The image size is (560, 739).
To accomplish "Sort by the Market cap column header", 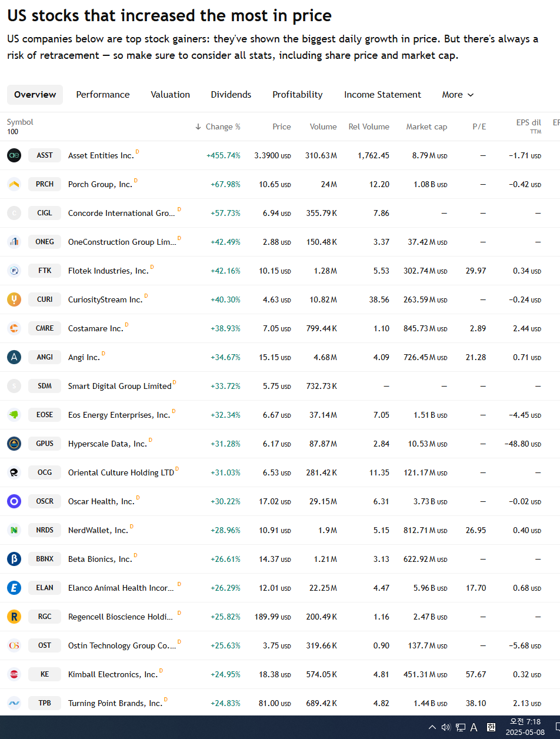I will 426,127.
